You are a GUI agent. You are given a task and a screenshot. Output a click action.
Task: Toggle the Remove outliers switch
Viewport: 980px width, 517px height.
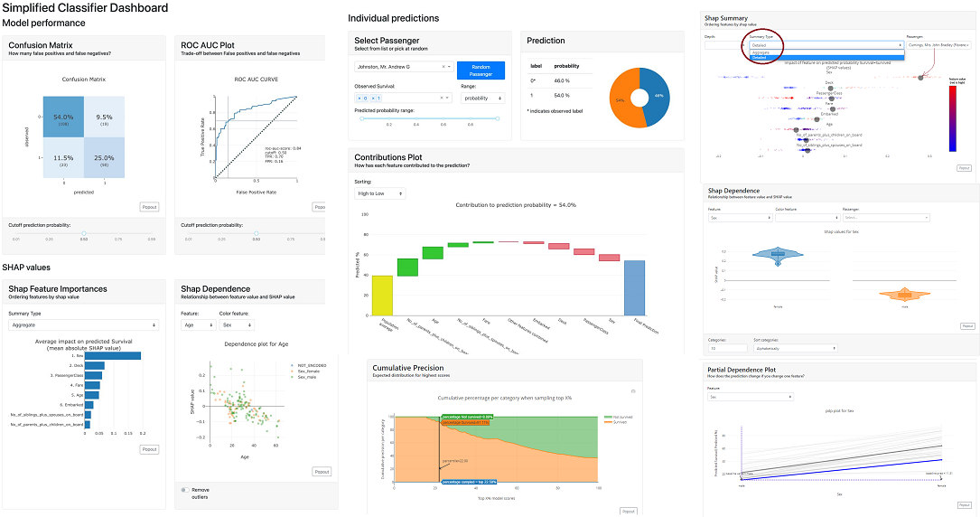point(187,489)
